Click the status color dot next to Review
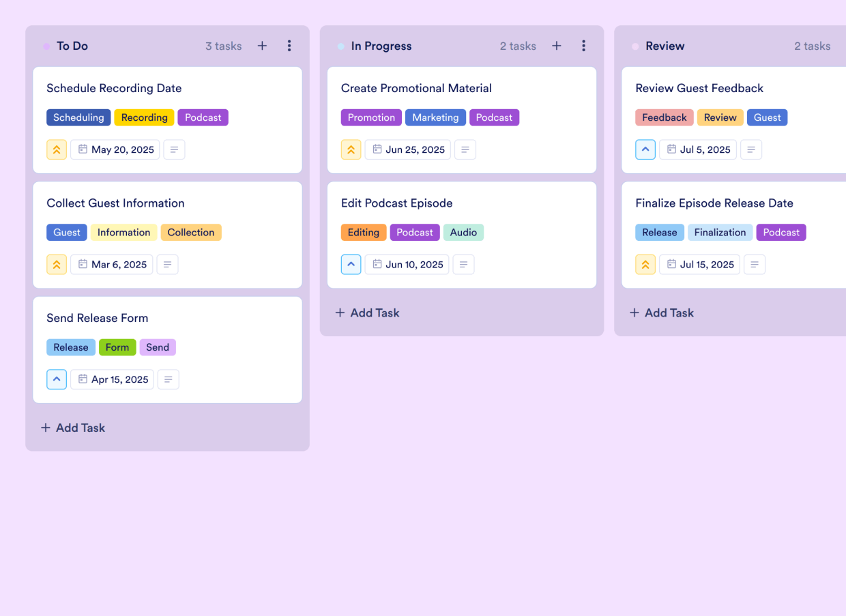This screenshot has width=846, height=616. tap(635, 46)
